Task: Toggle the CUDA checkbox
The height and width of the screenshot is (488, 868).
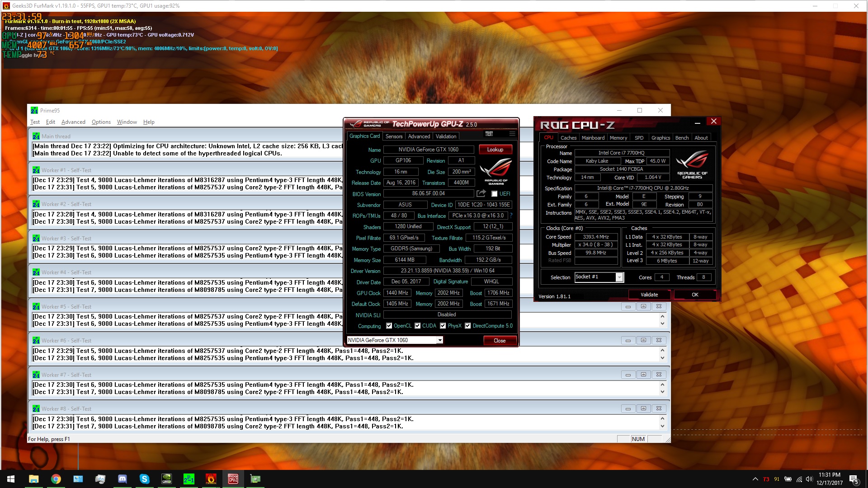Action: tap(418, 326)
